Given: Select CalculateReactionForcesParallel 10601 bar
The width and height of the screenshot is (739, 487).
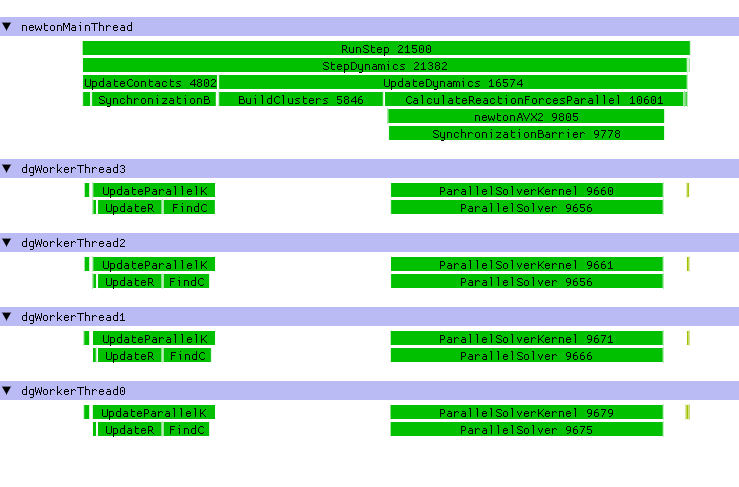Looking at the screenshot, I should 534,100.
